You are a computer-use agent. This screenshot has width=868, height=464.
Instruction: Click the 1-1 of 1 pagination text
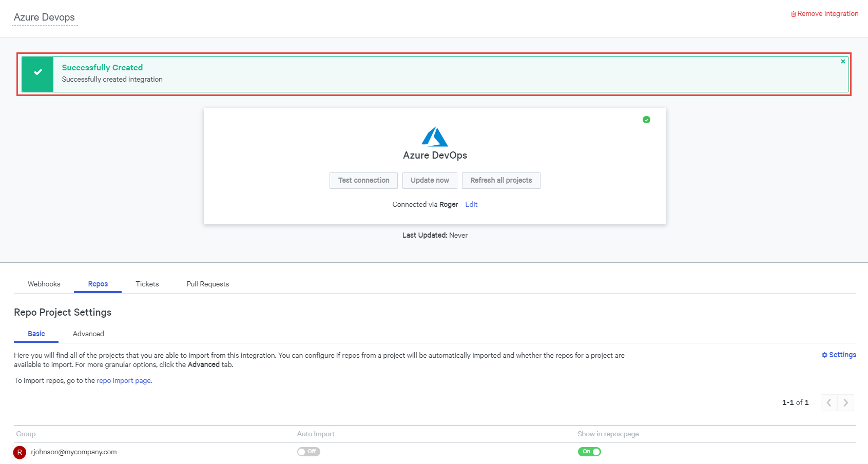pyautogui.click(x=796, y=402)
